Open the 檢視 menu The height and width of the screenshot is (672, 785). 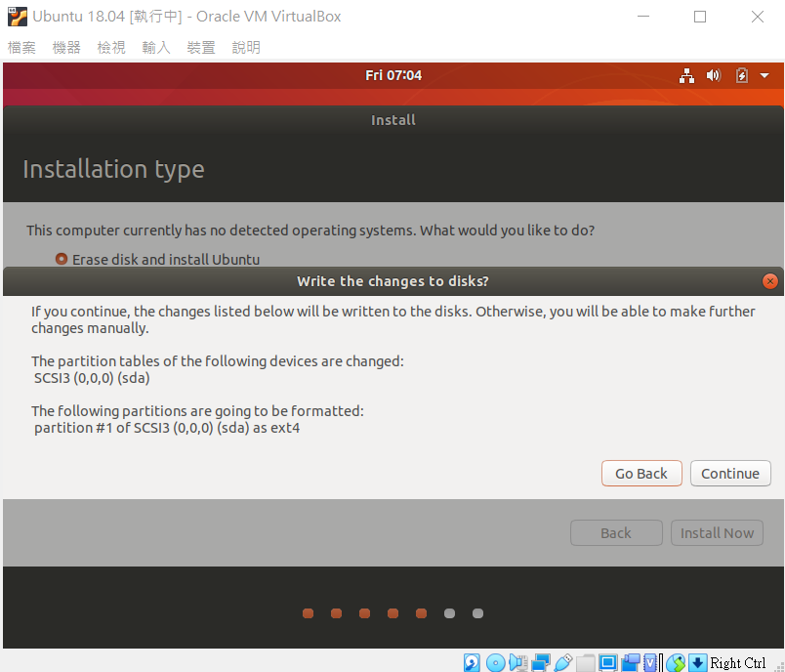[111, 48]
